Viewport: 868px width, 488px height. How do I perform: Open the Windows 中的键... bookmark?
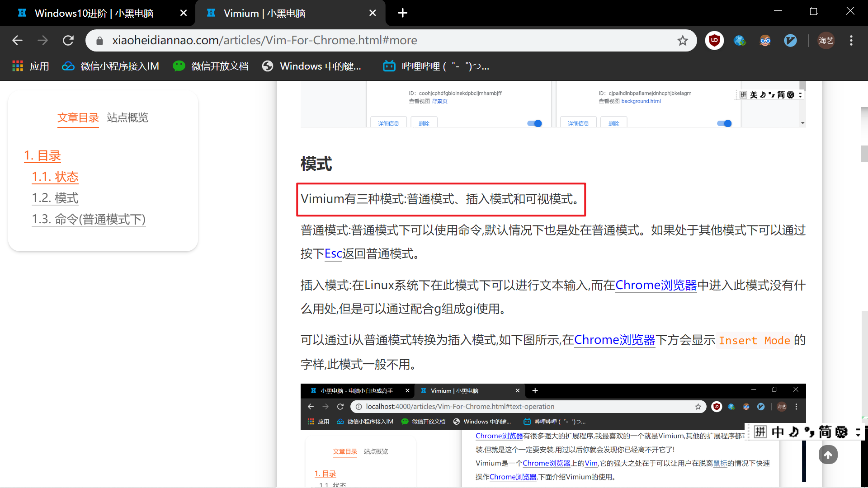click(x=312, y=66)
